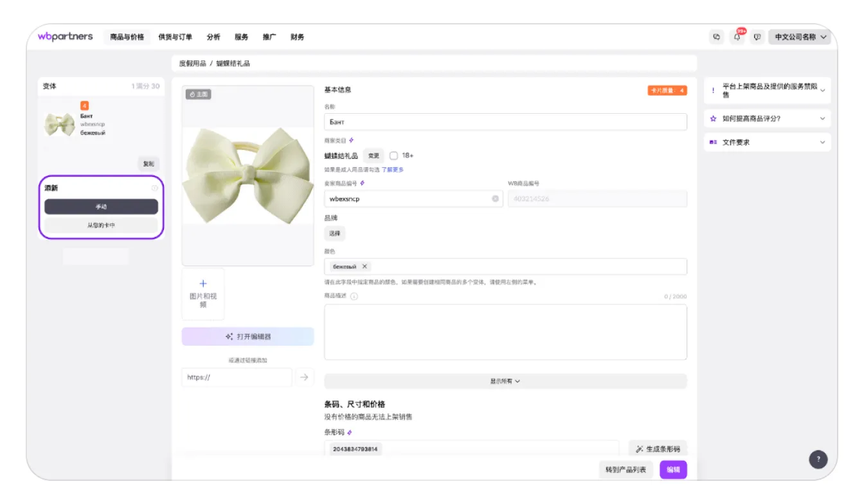Click the 名称 input field containing Бант
This screenshot has width=864, height=504.
[505, 122]
